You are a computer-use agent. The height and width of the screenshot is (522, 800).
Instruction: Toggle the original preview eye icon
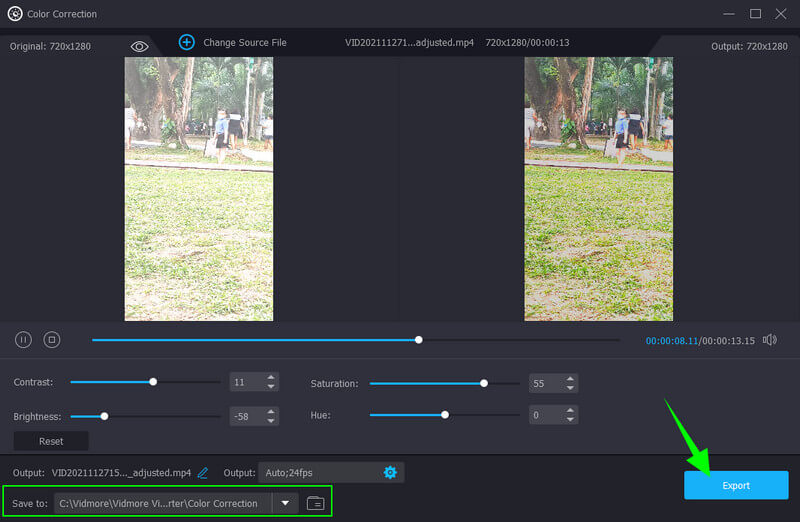click(x=139, y=46)
